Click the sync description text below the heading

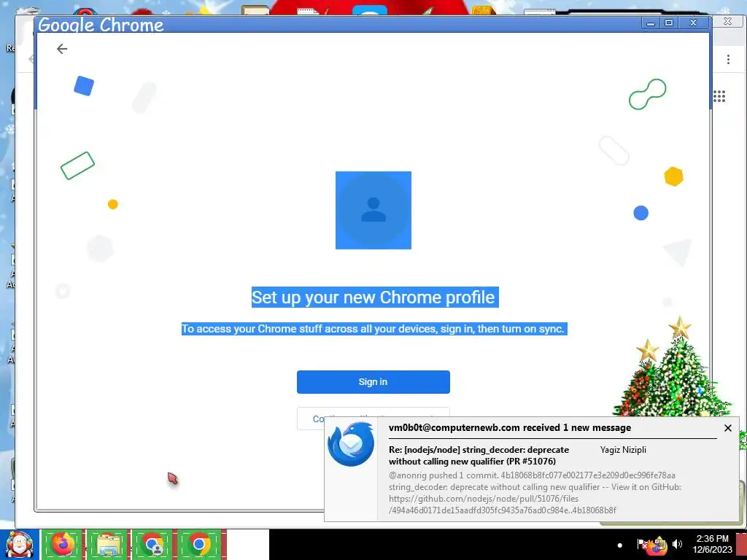point(374,329)
